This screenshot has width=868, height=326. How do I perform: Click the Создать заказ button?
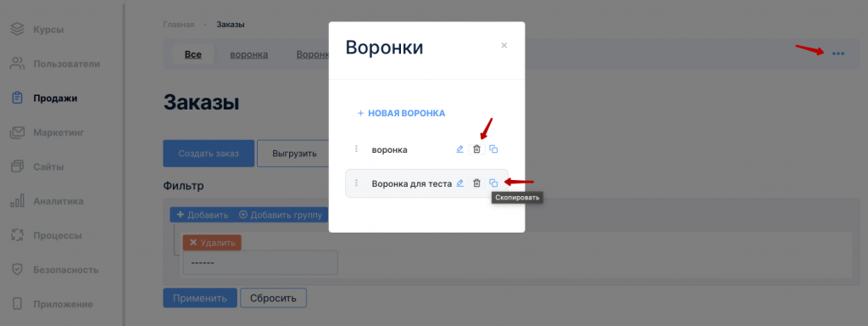(x=209, y=154)
